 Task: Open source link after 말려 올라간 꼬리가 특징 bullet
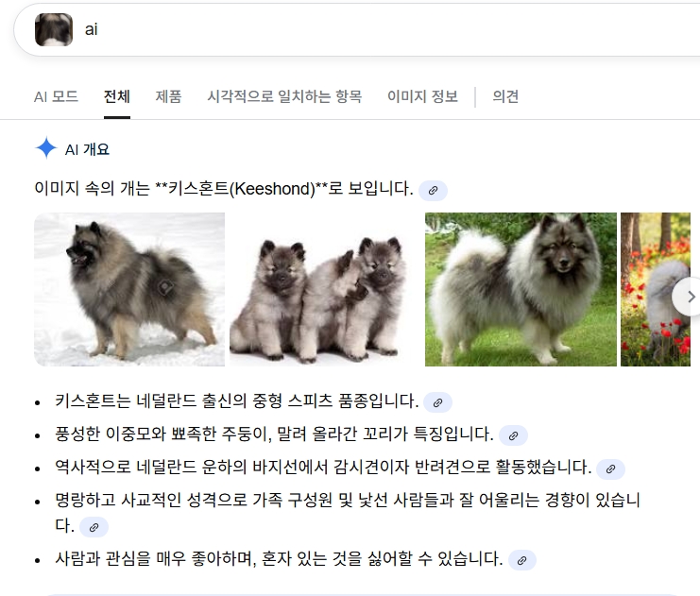(513, 435)
